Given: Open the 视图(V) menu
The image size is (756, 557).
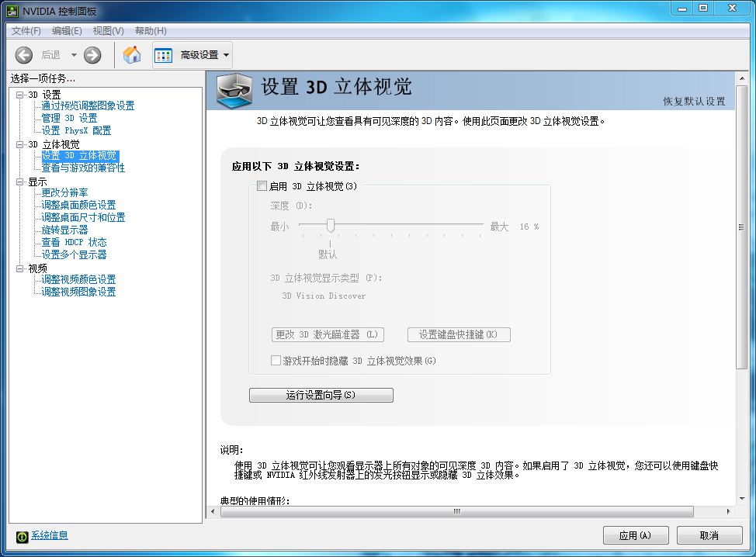Looking at the screenshot, I should coord(107,30).
